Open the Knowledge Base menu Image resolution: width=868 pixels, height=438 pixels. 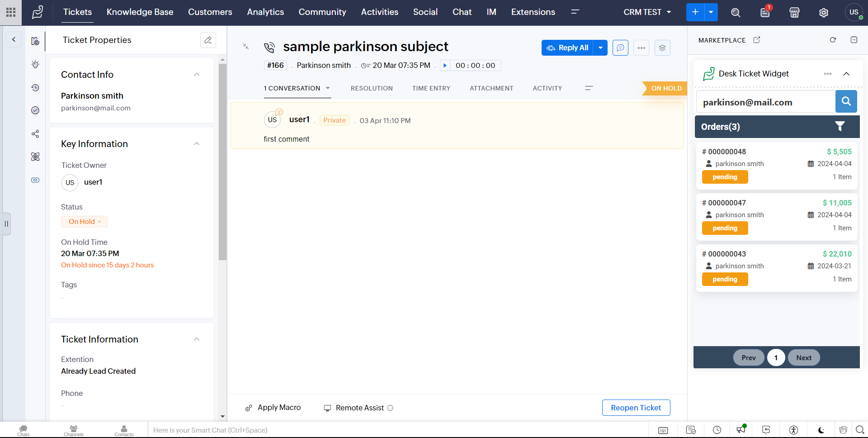tap(140, 12)
